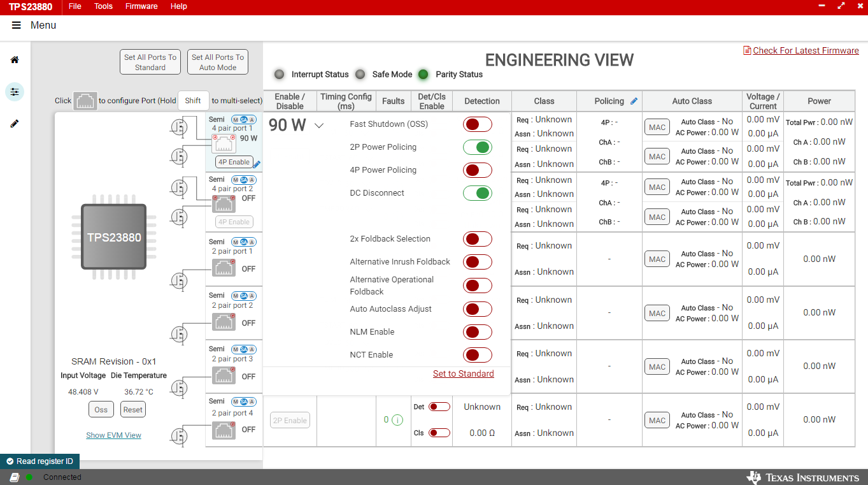Select the 2 pair port 1 jack icon
This screenshot has width=868, height=485.
click(224, 268)
